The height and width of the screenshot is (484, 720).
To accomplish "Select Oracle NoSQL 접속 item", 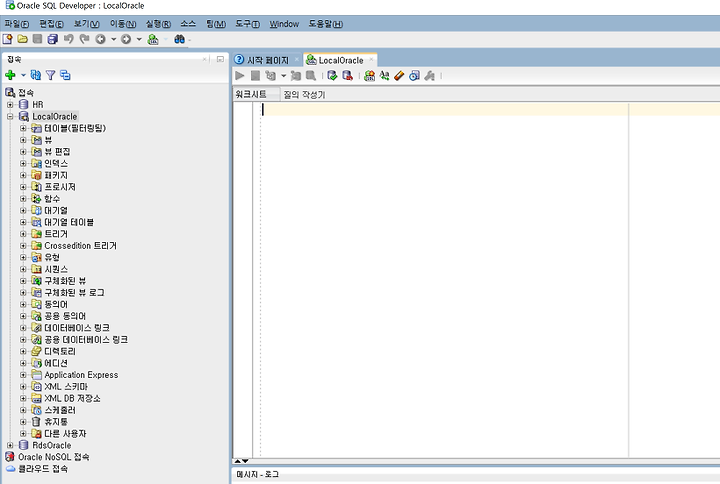I will (54, 457).
